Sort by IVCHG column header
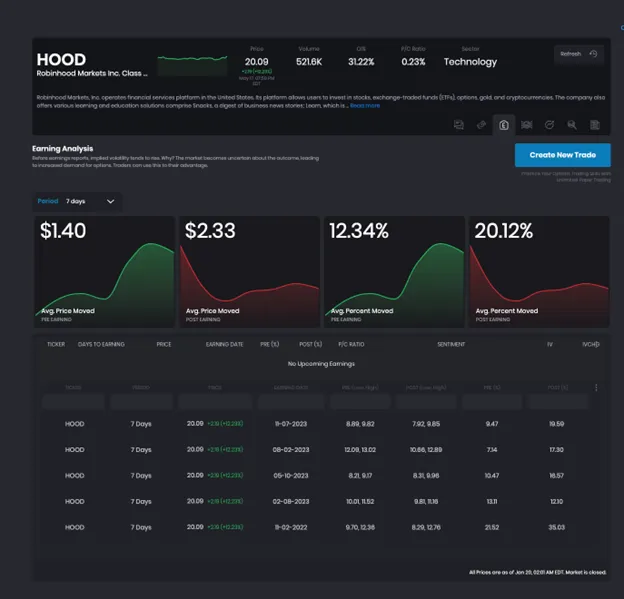Screen dimensions: 624x599 click(x=591, y=344)
